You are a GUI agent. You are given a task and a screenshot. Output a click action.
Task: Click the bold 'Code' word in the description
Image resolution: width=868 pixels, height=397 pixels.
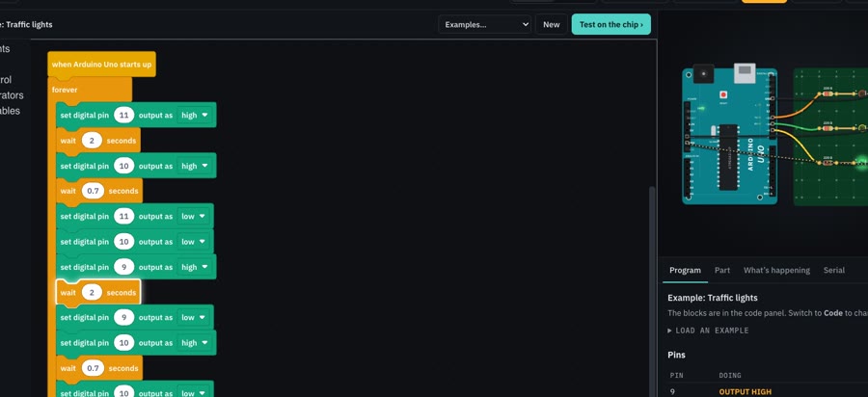(833, 313)
